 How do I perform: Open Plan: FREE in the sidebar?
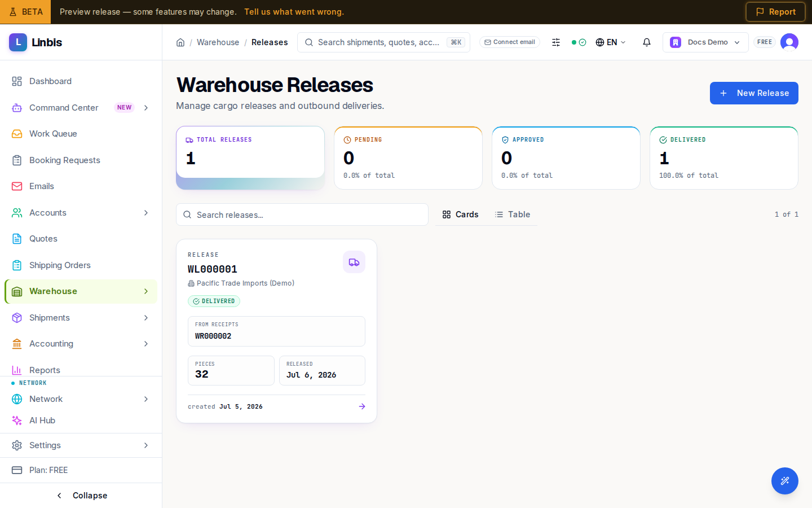pos(81,470)
